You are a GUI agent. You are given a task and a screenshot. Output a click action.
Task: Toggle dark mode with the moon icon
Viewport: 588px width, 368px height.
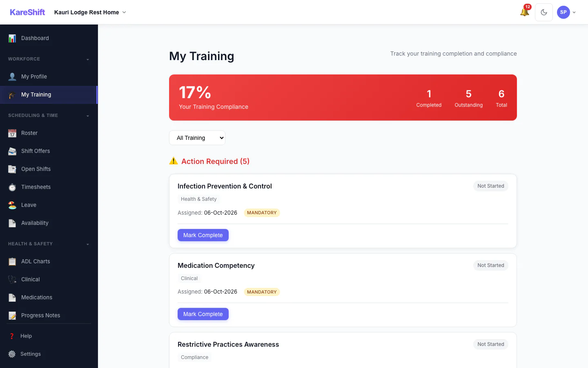(544, 12)
